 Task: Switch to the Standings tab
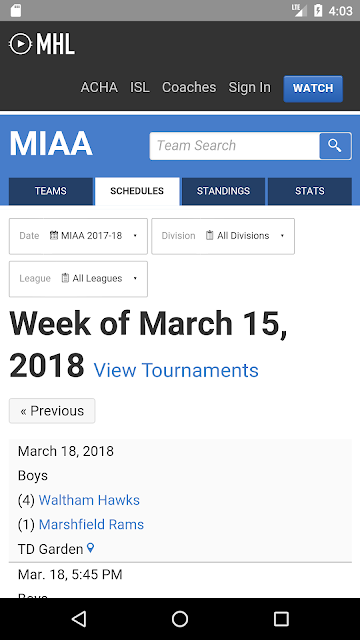point(223,191)
